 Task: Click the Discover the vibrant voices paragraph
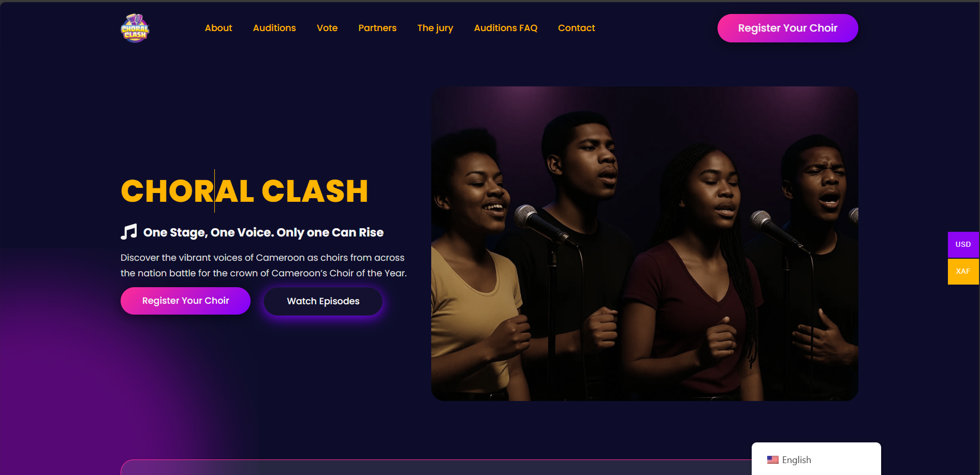264,265
